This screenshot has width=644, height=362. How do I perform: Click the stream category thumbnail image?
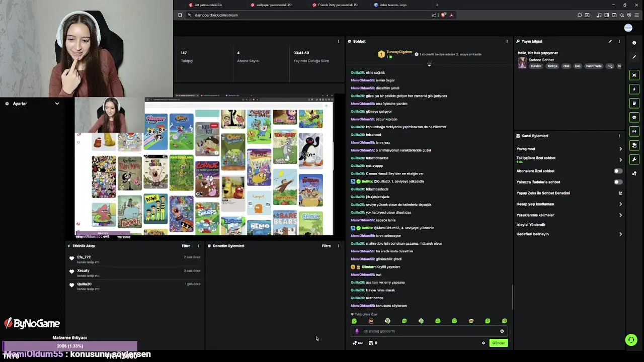point(522,63)
